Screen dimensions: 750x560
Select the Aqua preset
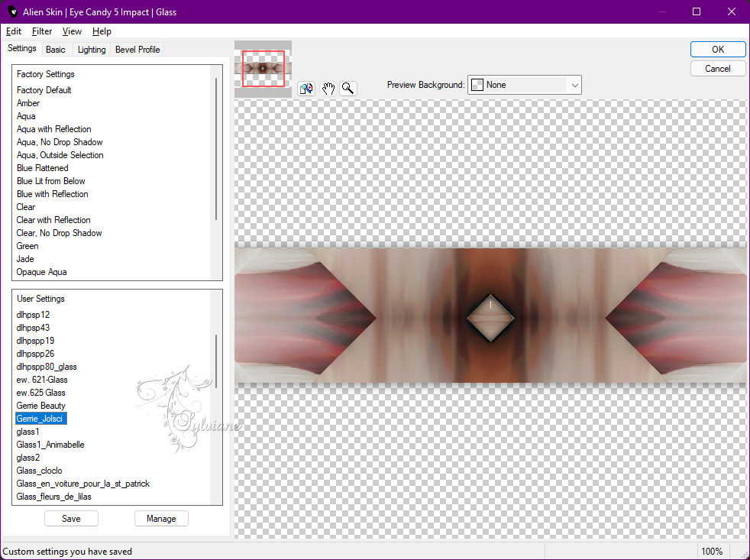pos(26,116)
